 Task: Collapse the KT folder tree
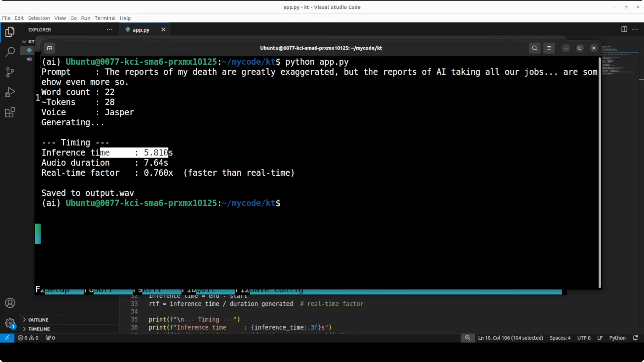click(x=24, y=41)
